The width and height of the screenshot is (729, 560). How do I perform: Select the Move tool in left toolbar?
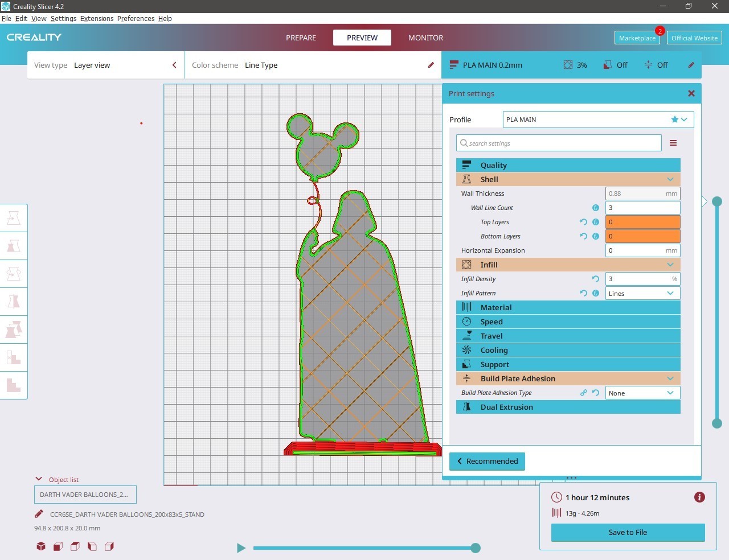pos(14,218)
